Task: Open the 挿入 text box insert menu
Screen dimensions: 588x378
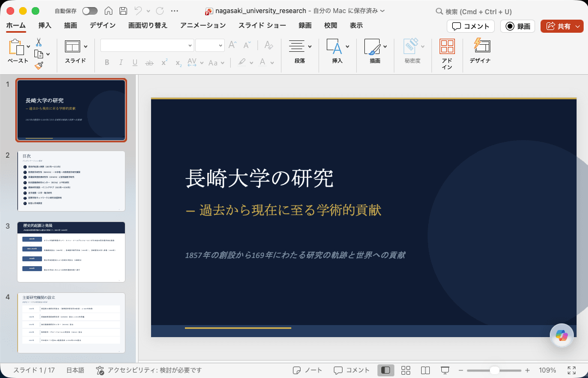Action: [337, 51]
